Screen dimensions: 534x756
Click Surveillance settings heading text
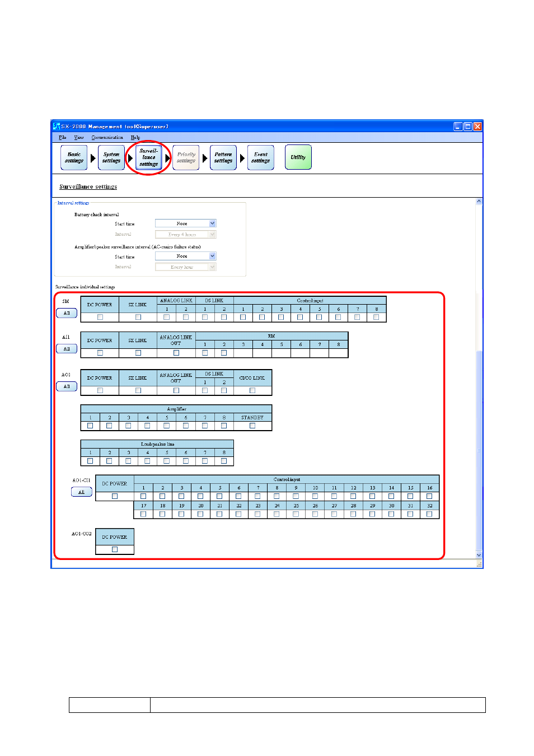pyautogui.click(x=88, y=186)
